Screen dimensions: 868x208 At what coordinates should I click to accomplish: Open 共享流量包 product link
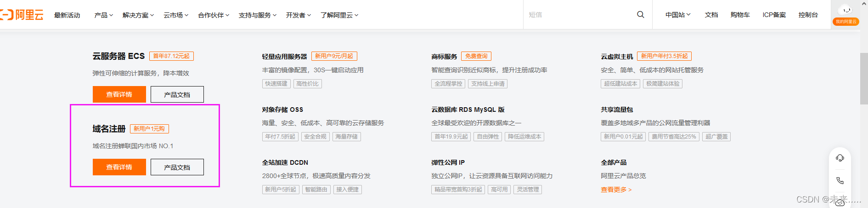click(x=617, y=110)
